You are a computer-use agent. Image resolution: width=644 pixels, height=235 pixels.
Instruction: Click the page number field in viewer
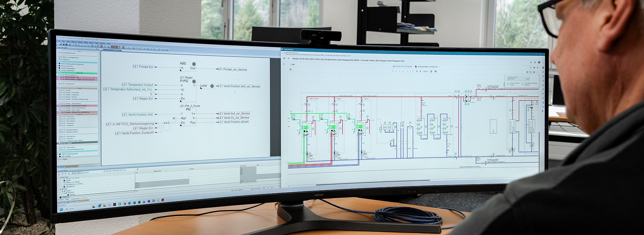(x=408, y=71)
